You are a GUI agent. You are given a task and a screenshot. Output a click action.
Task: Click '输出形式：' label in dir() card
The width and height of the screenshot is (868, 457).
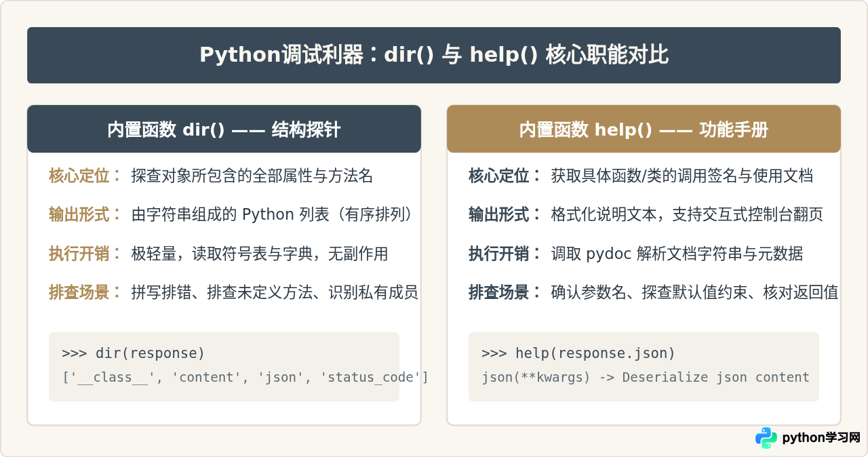(86, 215)
